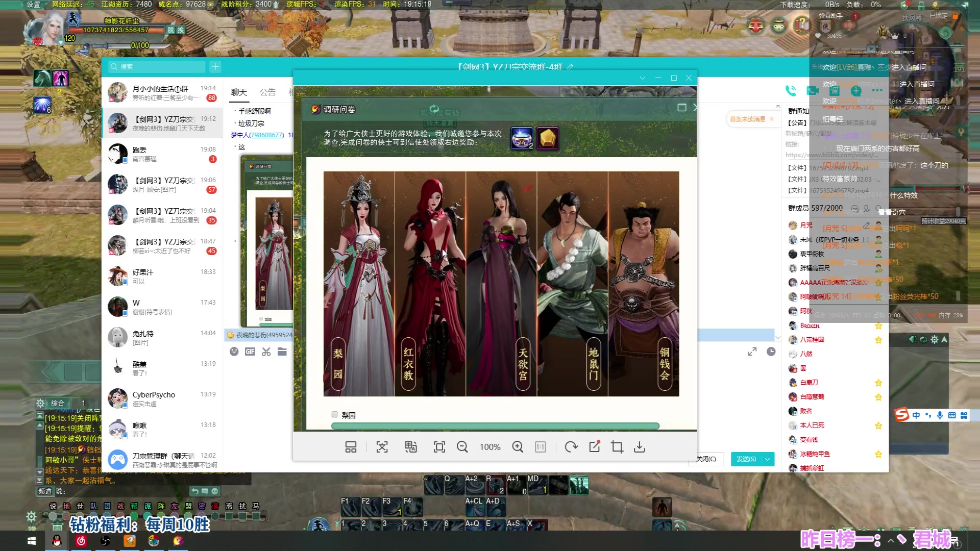
Task: Click the scissors screenshot icon
Action: pos(266,352)
